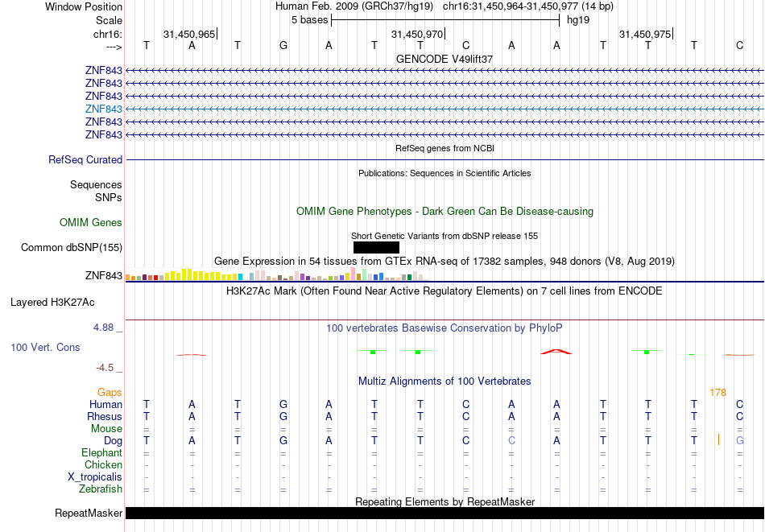Click the tall red PhyloP conservation peak
Image resolution: width=765 pixels, height=532 pixels.
(x=556, y=352)
